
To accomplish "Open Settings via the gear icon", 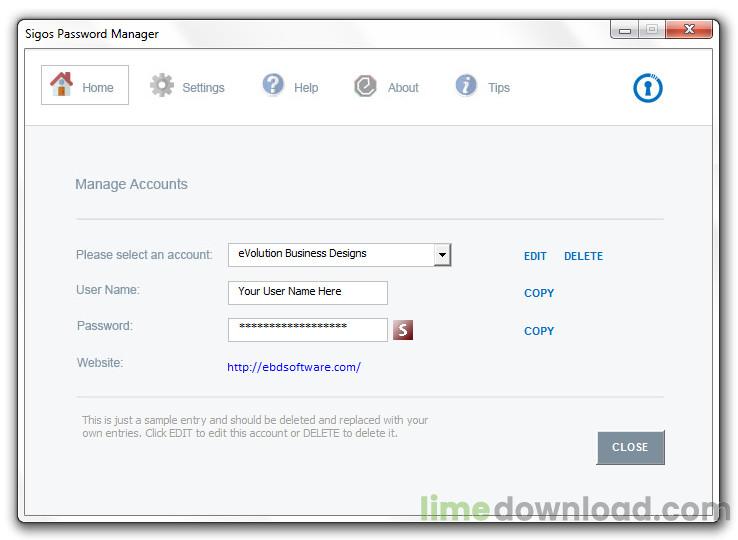I will [161, 85].
